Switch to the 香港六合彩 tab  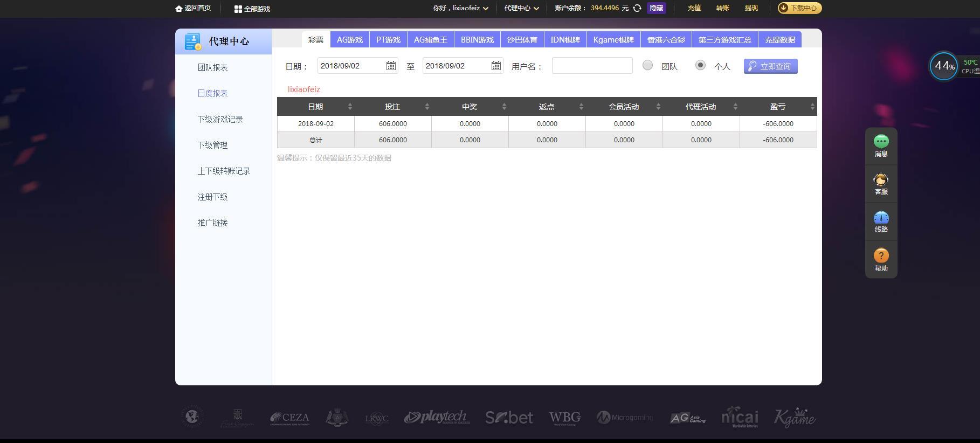tap(666, 39)
